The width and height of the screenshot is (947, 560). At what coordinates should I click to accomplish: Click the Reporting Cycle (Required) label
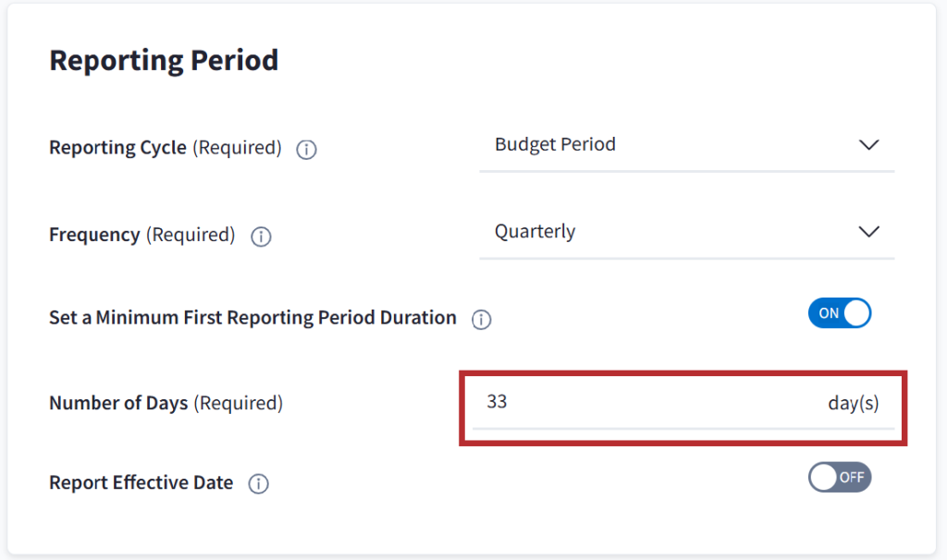165,148
